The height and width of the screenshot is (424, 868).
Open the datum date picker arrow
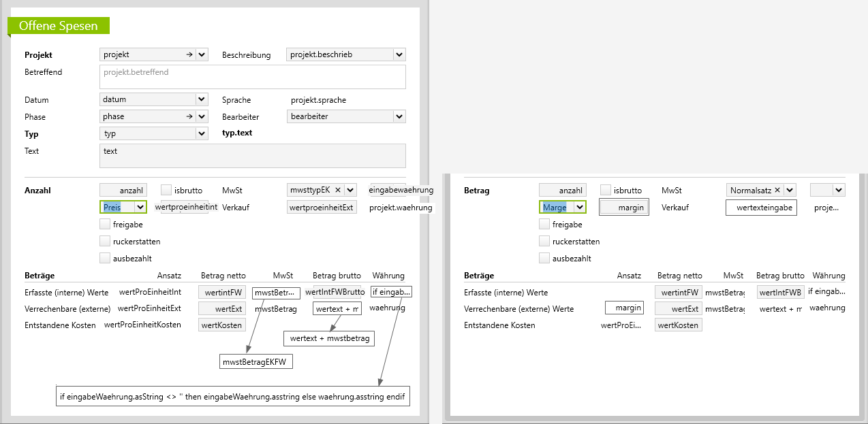202,99
